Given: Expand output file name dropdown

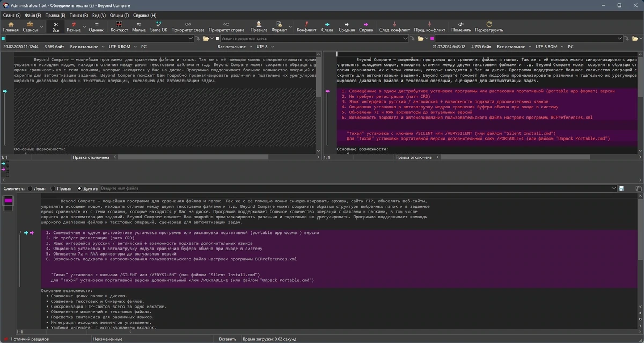Looking at the screenshot, I should [x=613, y=188].
